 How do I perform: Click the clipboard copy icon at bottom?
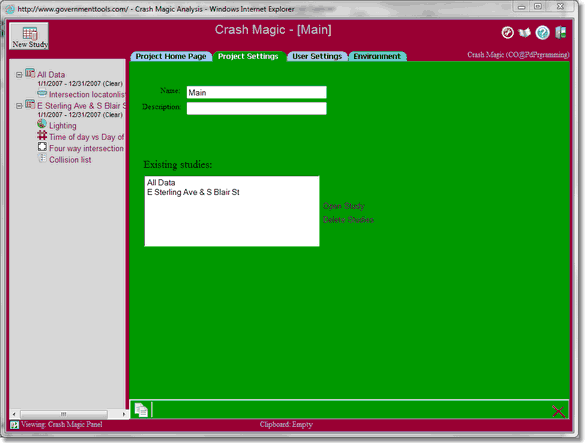[141, 410]
